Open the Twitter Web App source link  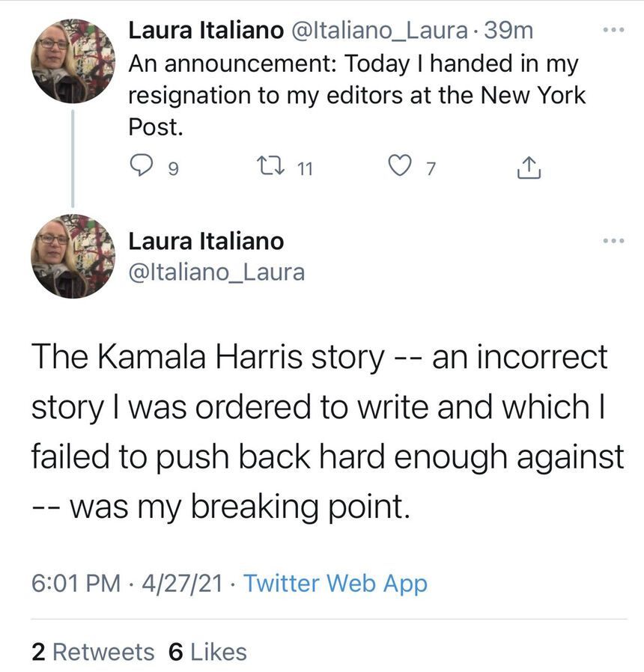point(335,583)
